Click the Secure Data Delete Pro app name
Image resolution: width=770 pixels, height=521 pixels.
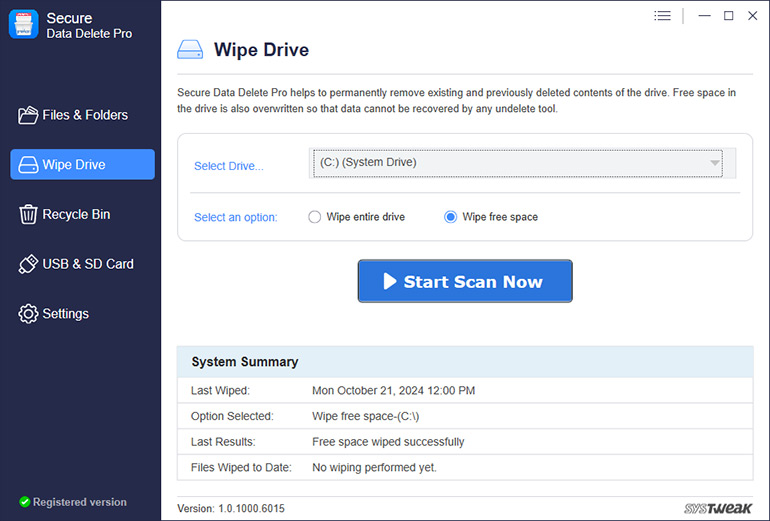point(89,25)
